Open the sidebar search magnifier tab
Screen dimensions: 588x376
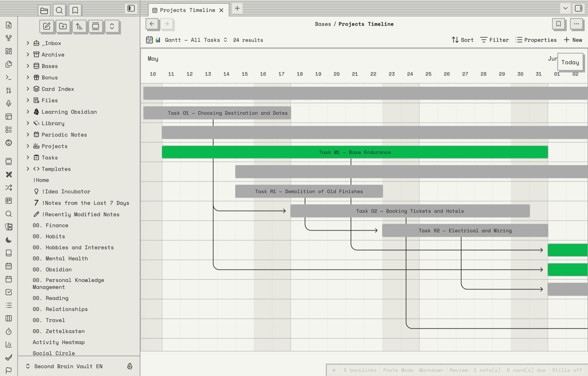59,10
